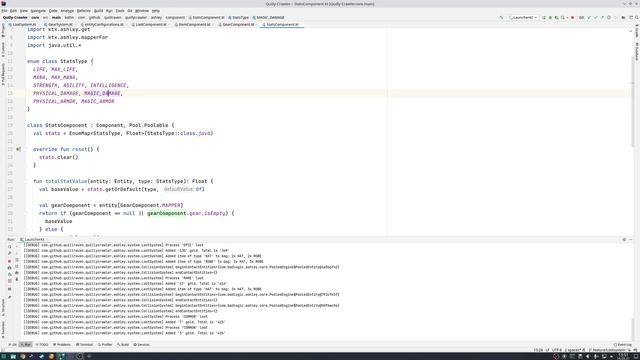
Task: Open the Project tool window on left stripe
Action: tap(3, 30)
